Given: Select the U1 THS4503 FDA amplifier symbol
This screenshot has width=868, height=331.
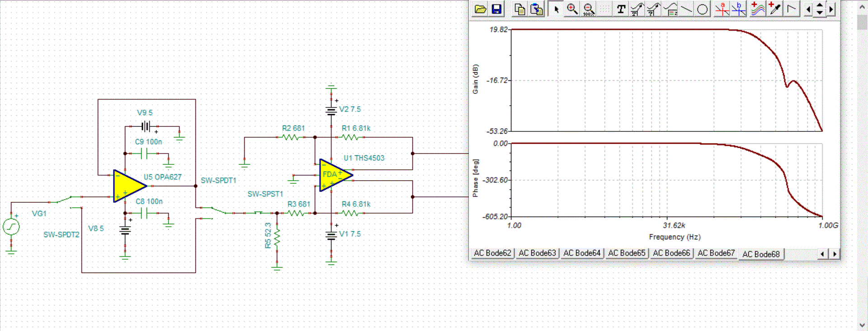Looking at the screenshot, I should 335,175.
